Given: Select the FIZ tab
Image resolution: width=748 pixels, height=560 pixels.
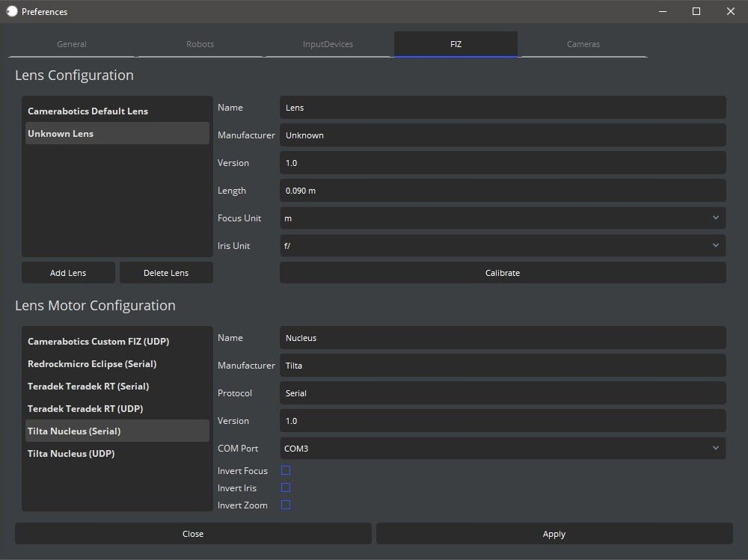Looking at the screenshot, I should coord(456,44).
